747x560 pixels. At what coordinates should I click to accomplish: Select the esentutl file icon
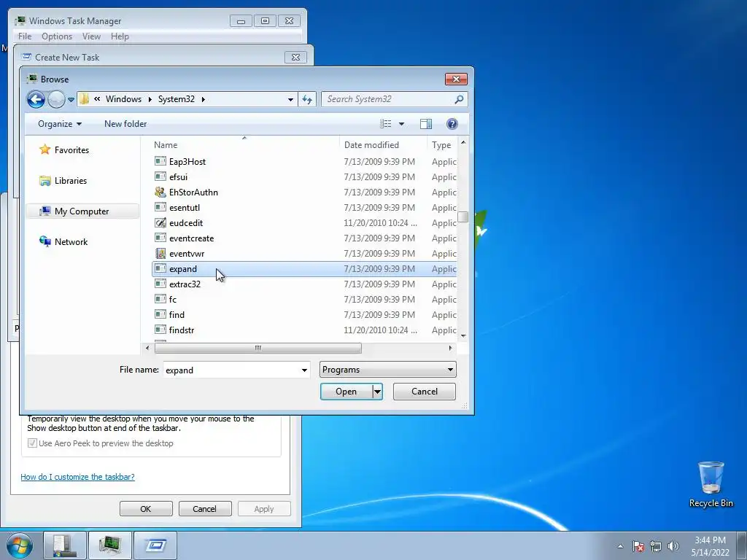coord(160,207)
